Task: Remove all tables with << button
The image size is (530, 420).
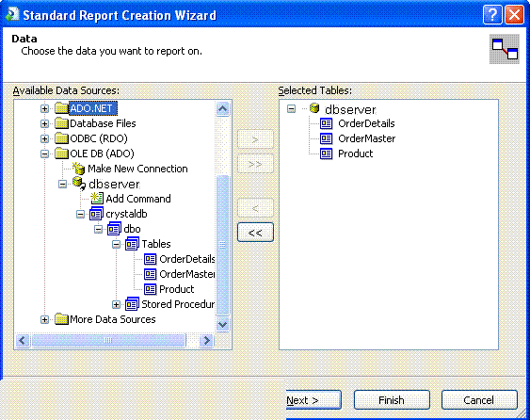Action: (255, 233)
